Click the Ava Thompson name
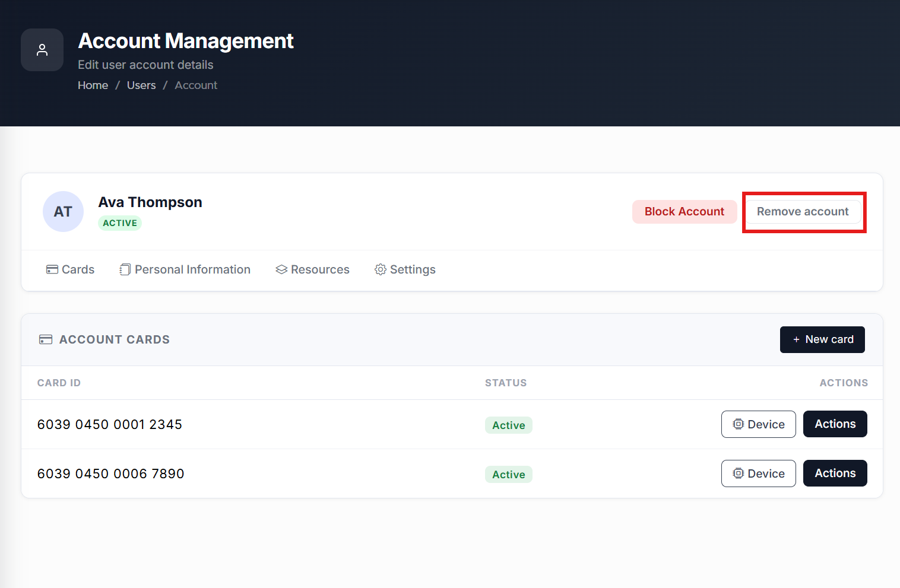 click(150, 202)
